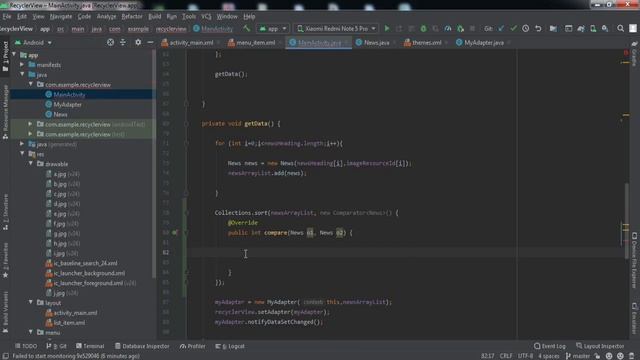Open the Logcat tool window

pos(230,346)
